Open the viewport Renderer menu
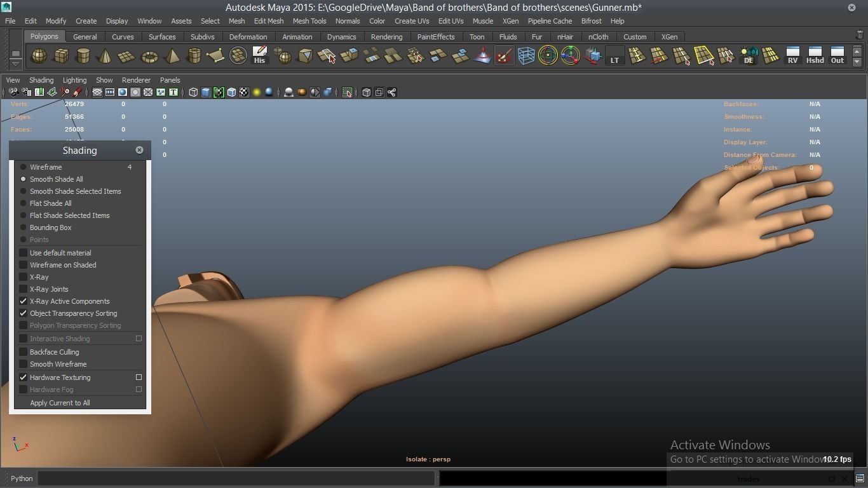Screen dimensions: 868x488 pos(136,80)
